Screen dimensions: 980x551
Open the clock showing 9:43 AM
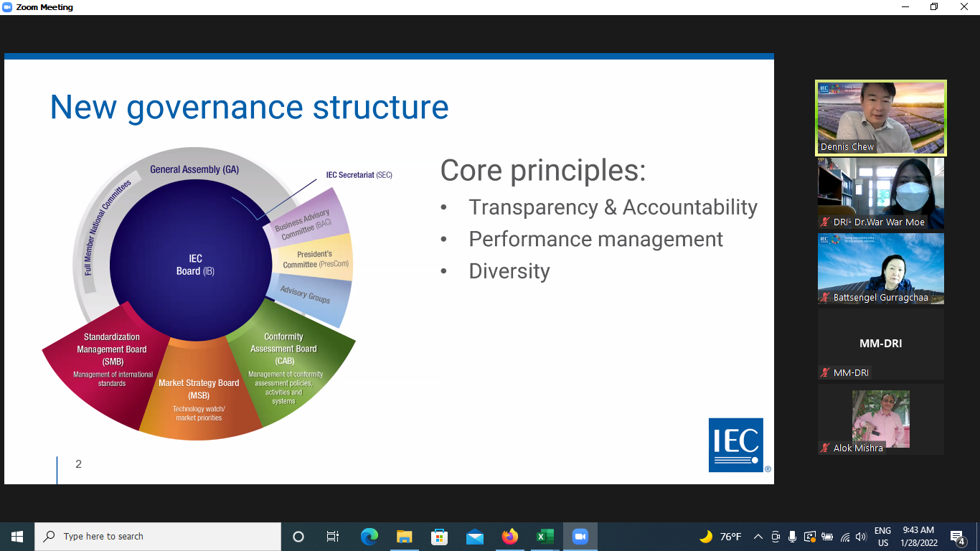pos(918,537)
